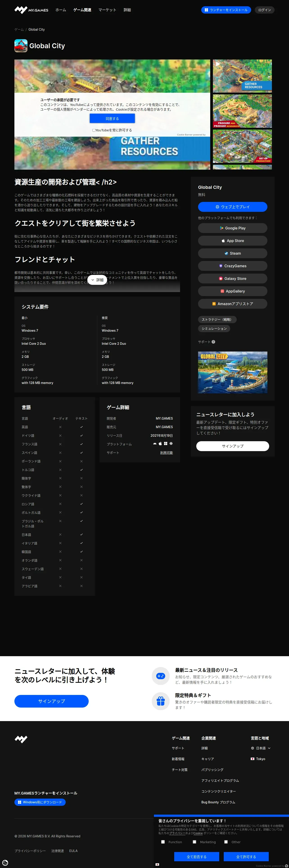Click the シミュレーション genre tag

point(214,329)
